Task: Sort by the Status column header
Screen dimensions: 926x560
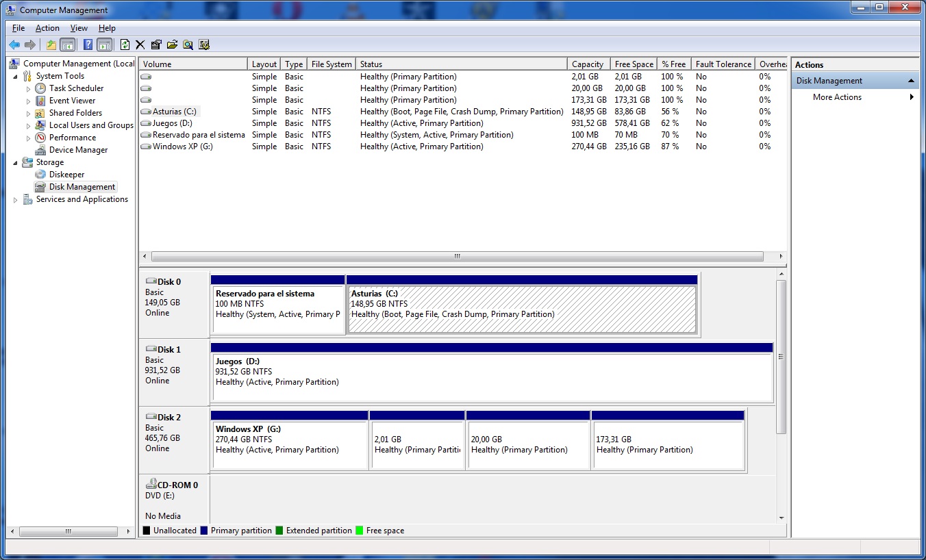Action: (x=462, y=64)
